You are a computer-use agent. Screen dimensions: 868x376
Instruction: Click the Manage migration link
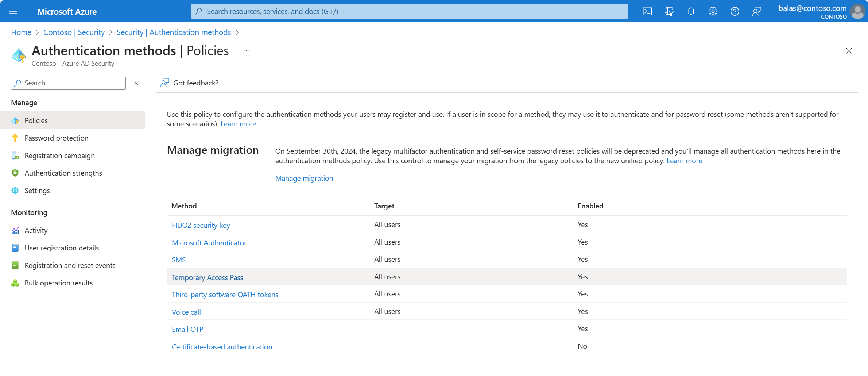coord(304,178)
